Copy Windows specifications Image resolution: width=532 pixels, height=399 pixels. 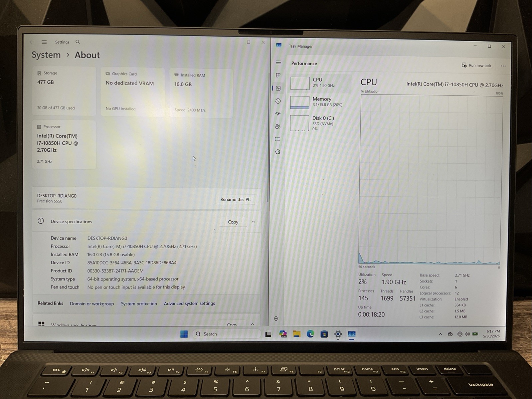point(232,324)
